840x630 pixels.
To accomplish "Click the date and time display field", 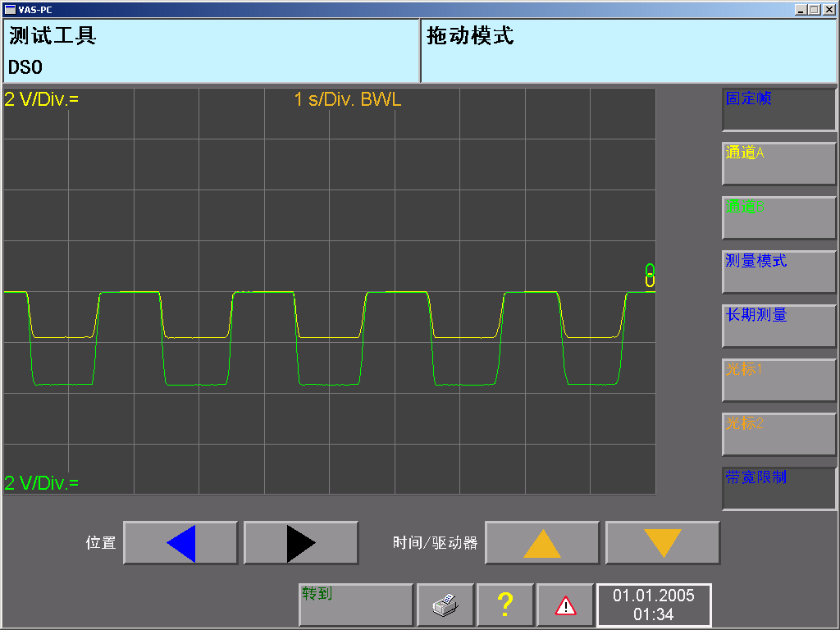I will point(654,605).
